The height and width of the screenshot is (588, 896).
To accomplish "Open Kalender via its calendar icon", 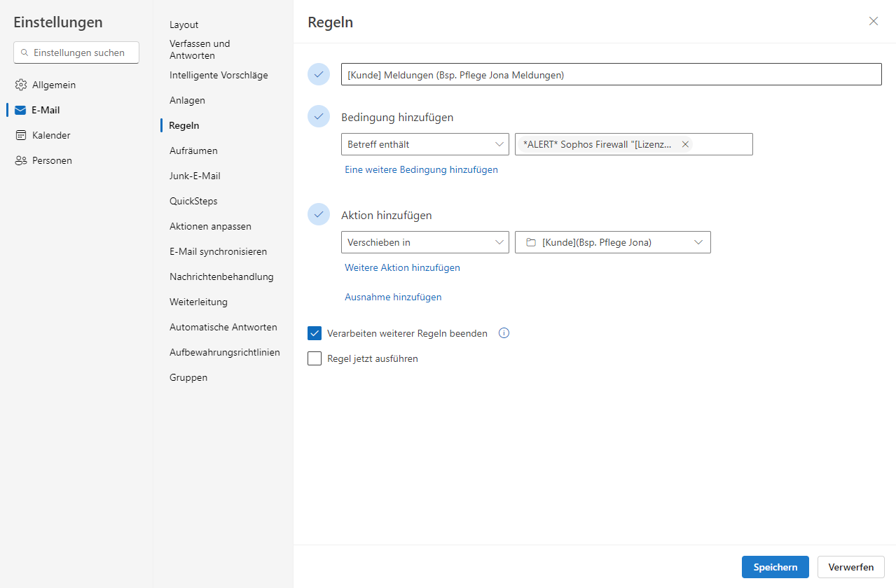I will click(20, 135).
